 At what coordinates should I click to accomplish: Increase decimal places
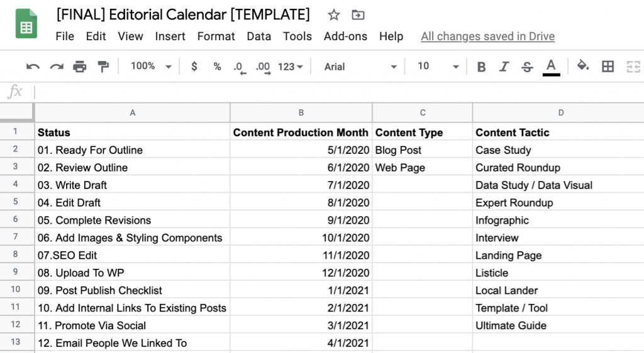click(264, 68)
